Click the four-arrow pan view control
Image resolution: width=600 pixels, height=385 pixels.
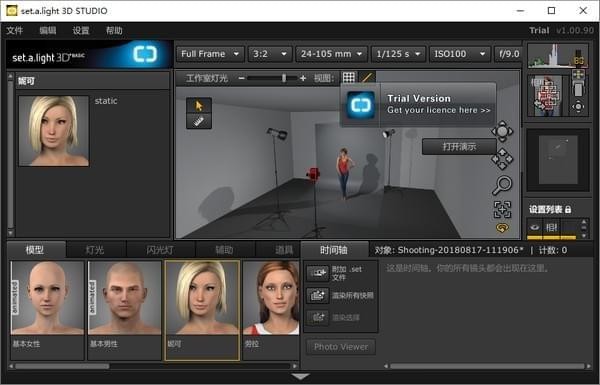point(502,159)
